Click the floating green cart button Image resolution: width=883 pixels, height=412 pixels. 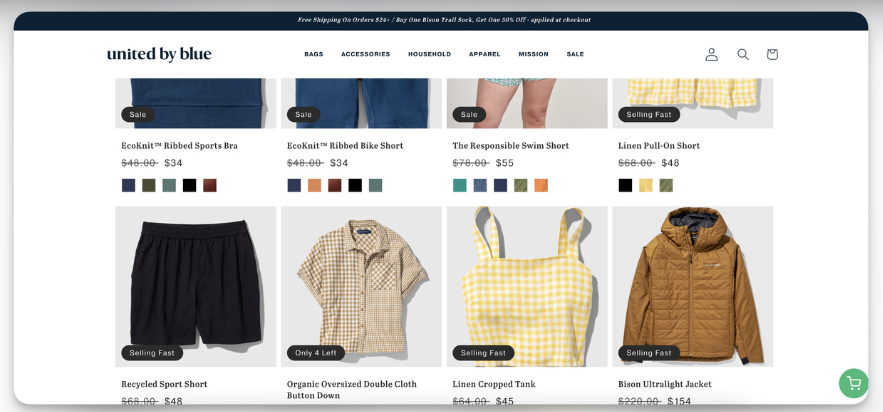coord(854,383)
